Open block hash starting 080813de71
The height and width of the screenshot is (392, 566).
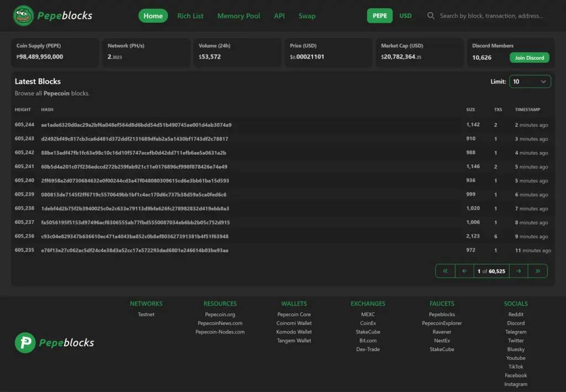coord(134,195)
